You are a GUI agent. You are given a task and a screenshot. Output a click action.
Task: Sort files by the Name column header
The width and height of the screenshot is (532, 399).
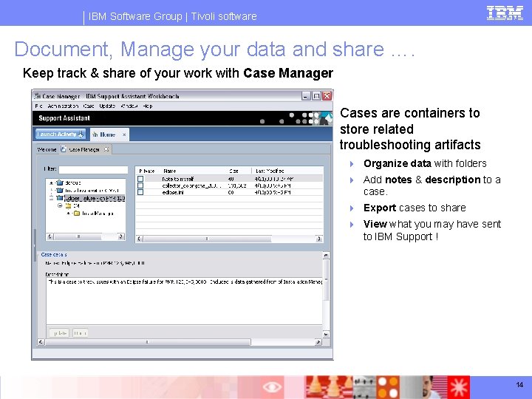pyautogui.click(x=170, y=171)
